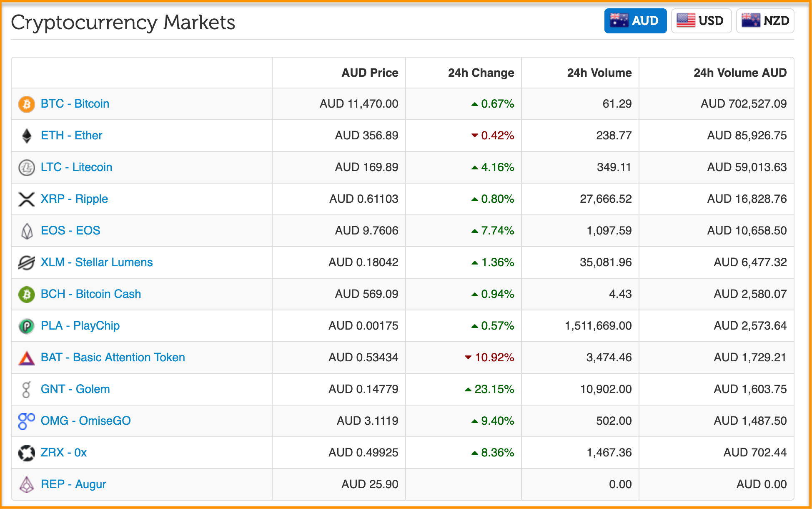Open the ZRX - 0x link
Screen dimensions: 812x509
coord(64,452)
